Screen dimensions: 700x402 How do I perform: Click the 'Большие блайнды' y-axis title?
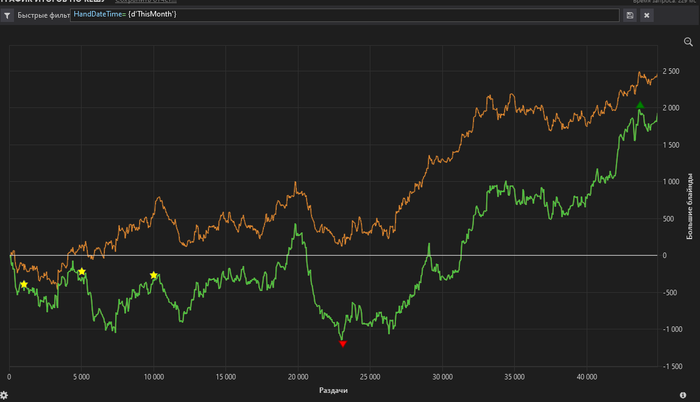click(689, 206)
